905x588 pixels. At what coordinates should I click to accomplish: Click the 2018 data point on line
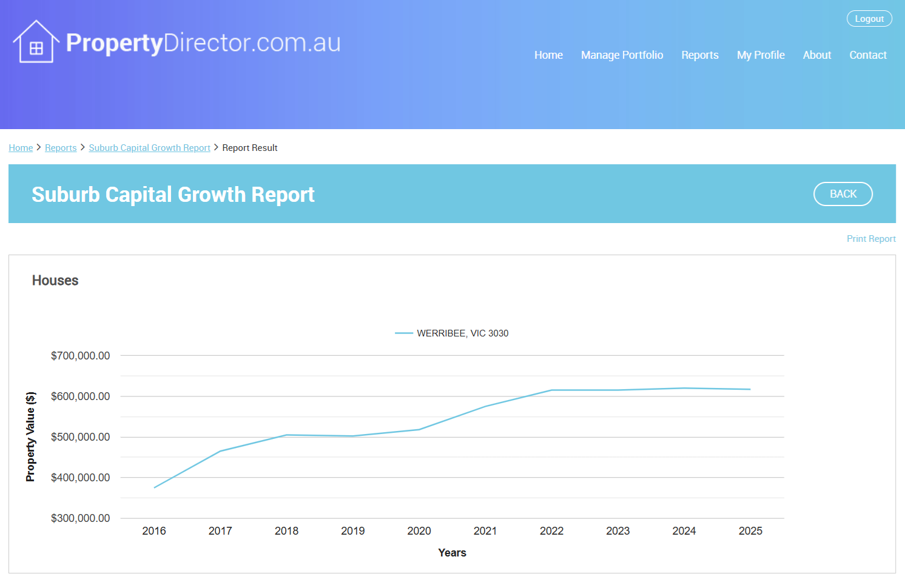[x=286, y=435]
